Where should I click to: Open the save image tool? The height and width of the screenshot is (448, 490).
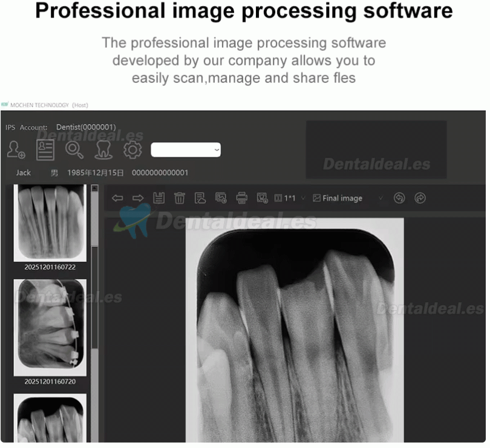click(x=158, y=198)
